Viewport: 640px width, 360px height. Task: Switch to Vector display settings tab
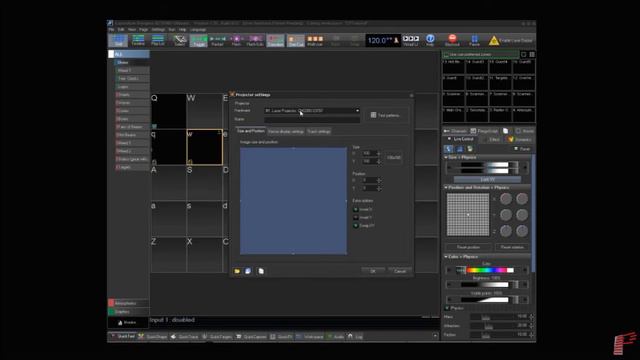point(286,131)
